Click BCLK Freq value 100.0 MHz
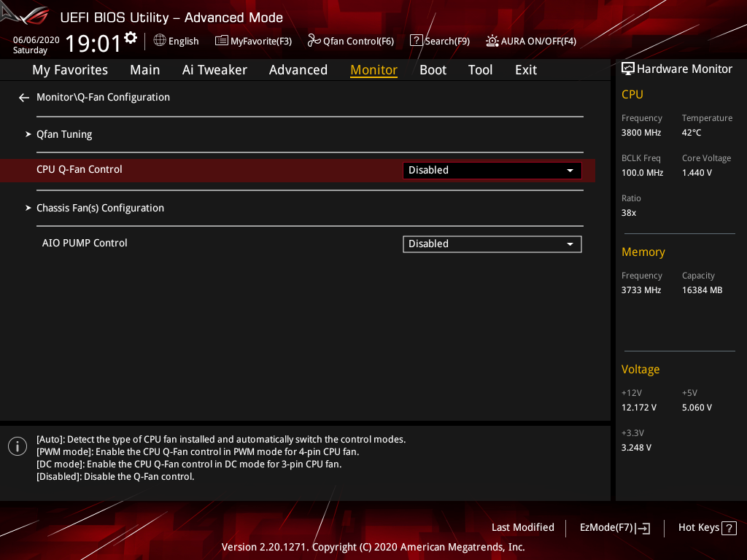The width and height of the screenshot is (747, 560). [642, 173]
